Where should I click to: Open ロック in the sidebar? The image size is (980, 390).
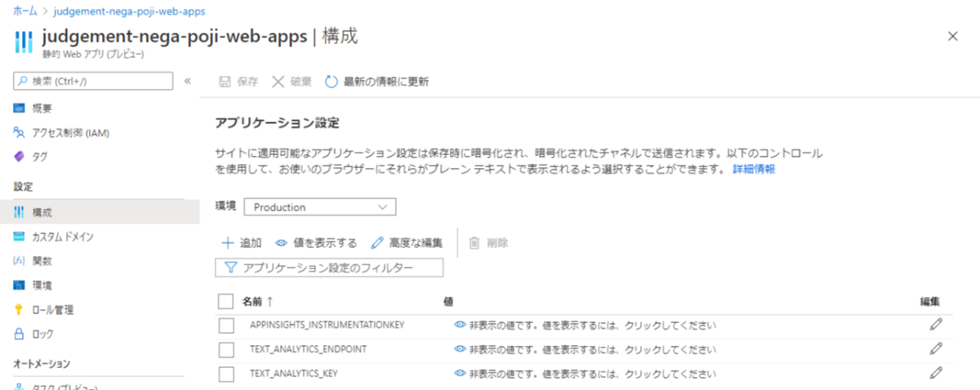42,334
